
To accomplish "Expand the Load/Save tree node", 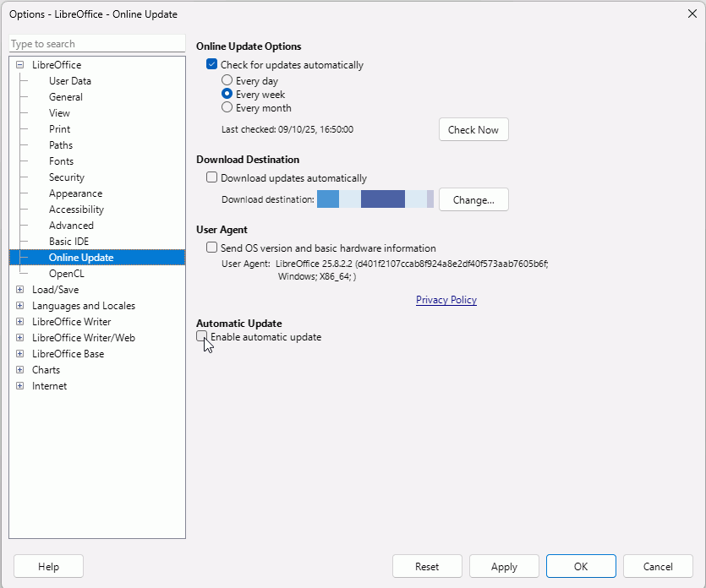I will pos(20,290).
